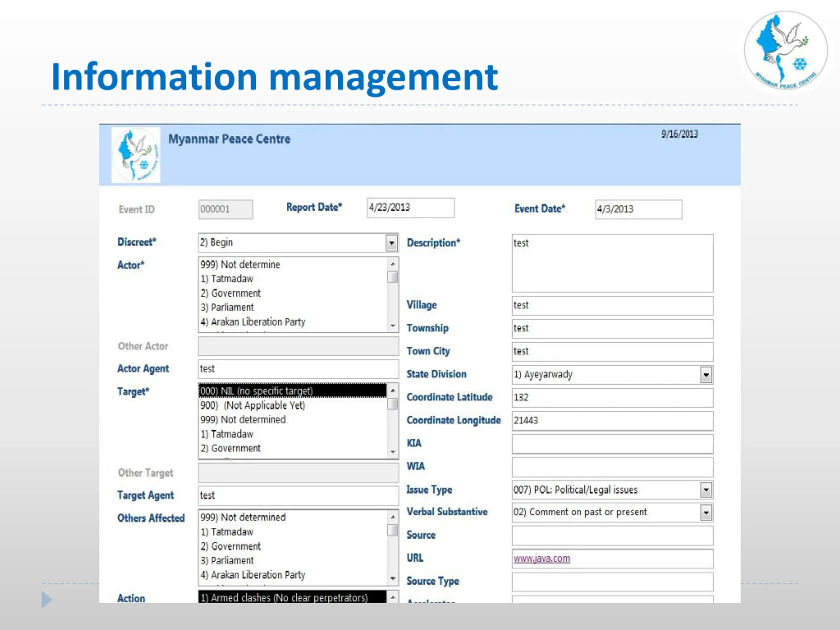
Task: Click the KIA input field
Action: [612, 444]
